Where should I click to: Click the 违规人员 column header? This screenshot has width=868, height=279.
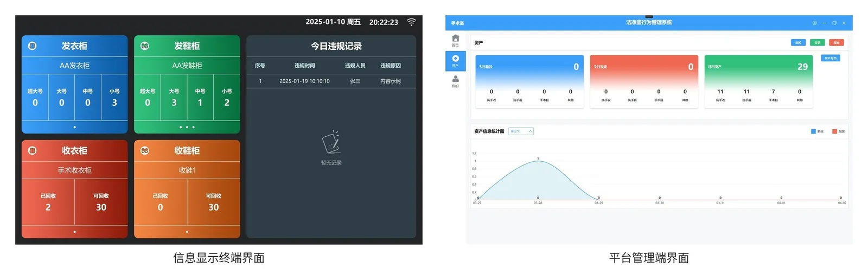(x=355, y=66)
